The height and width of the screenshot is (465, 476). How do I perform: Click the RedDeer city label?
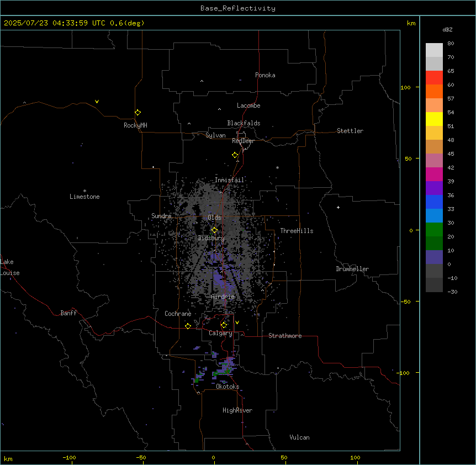pos(243,141)
